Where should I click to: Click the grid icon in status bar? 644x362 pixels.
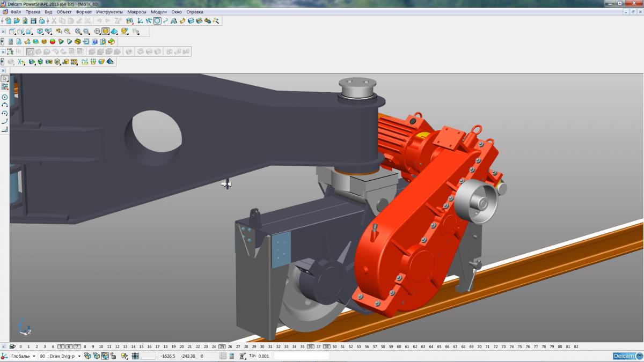135,356
